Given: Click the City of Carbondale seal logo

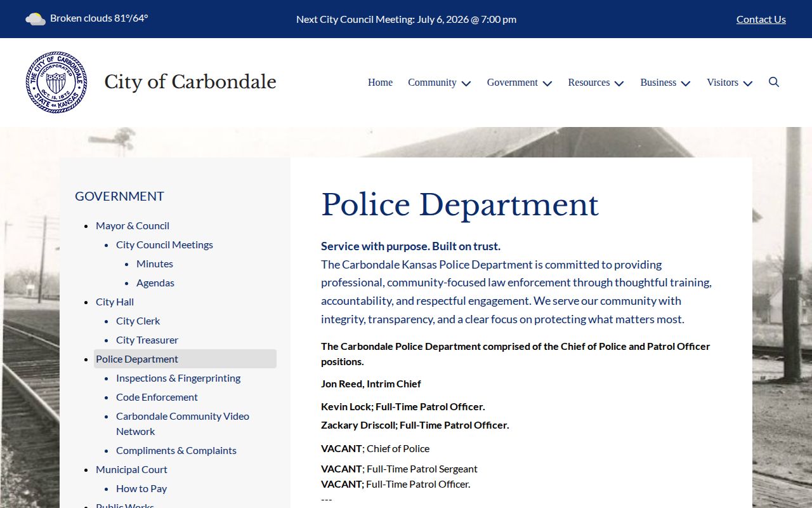Looking at the screenshot, I should (x=56, y=83).
